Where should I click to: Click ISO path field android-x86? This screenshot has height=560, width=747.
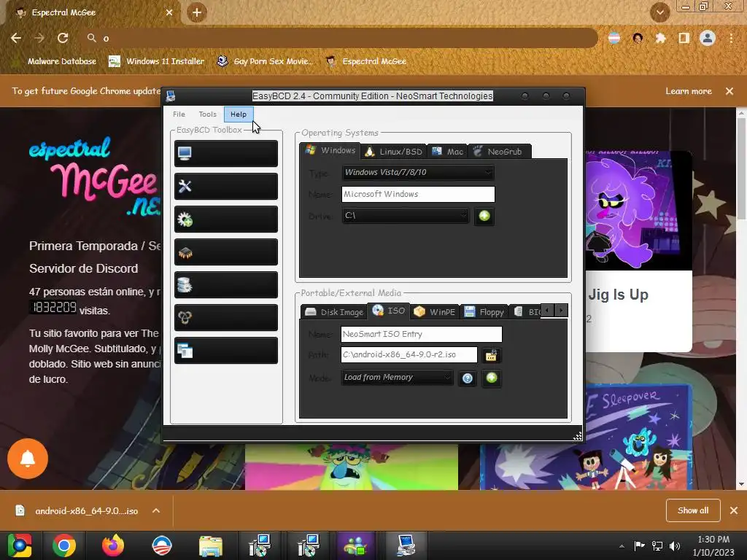(x=409, y=355)
